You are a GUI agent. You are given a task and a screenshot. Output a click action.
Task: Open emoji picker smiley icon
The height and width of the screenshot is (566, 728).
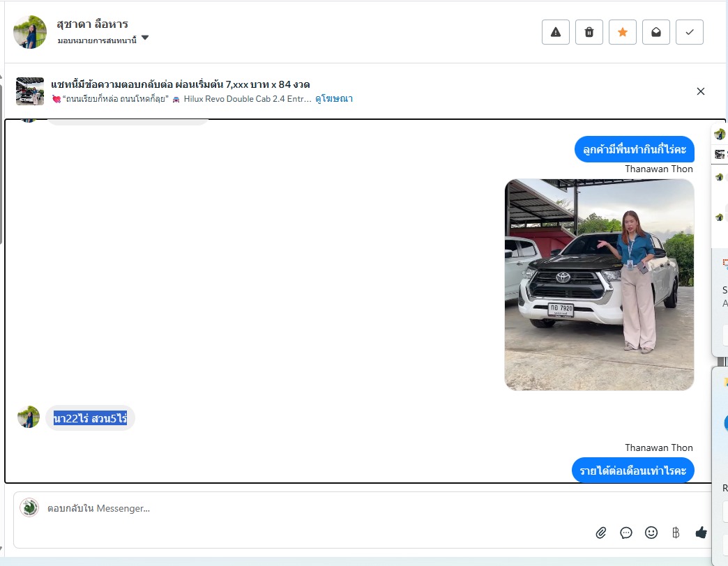[651, 533]
